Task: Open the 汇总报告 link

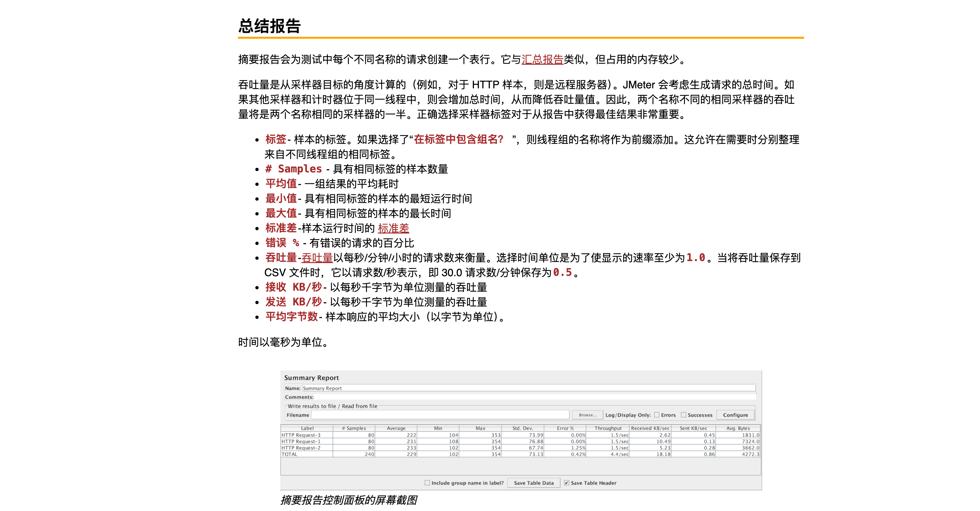Action: [x=542, y=59]
